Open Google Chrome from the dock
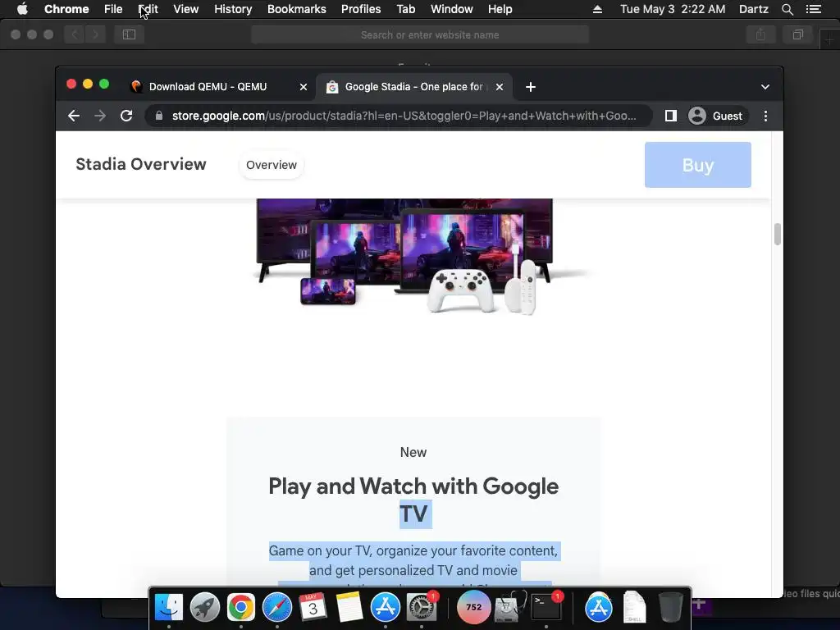The image size is (840, 630). click(x=240, y=607)
